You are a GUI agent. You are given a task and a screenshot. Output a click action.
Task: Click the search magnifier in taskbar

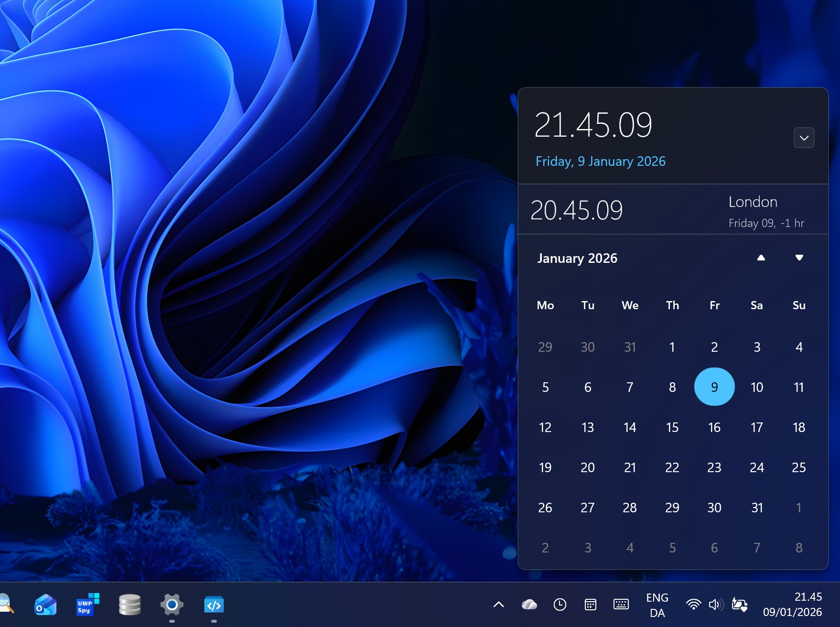6,604
